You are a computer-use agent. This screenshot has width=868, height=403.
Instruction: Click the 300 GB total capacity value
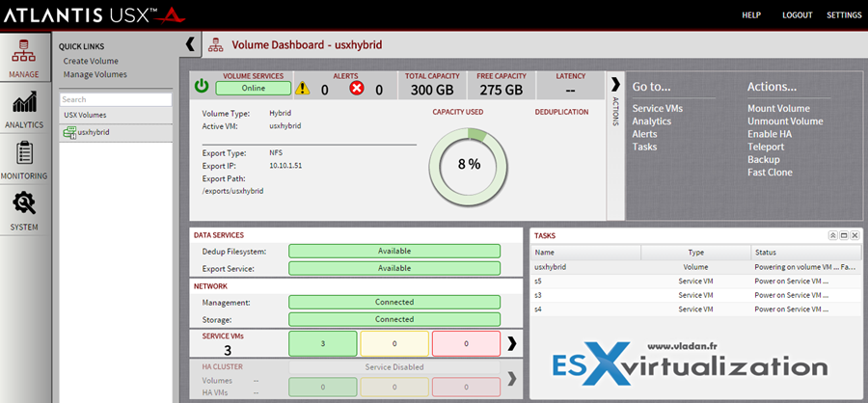(x=432, y=90)
